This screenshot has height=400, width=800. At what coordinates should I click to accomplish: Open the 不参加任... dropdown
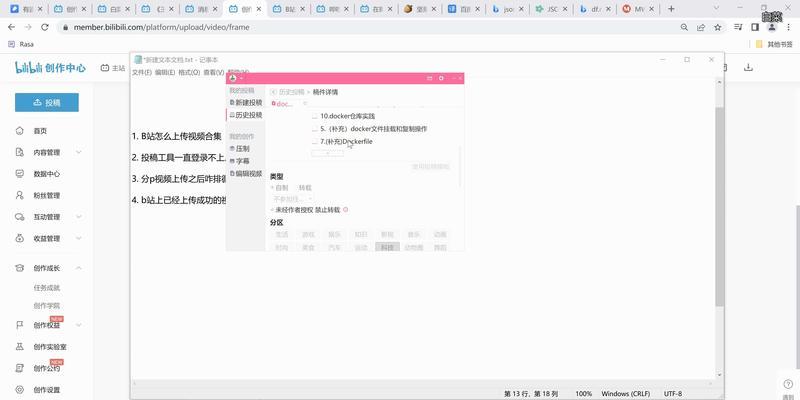coord(292,198)
